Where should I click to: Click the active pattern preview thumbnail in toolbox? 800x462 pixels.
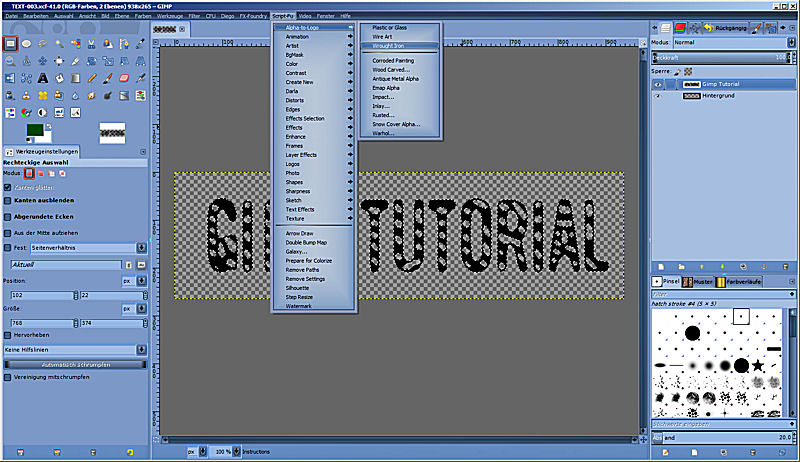coord(112,133)
